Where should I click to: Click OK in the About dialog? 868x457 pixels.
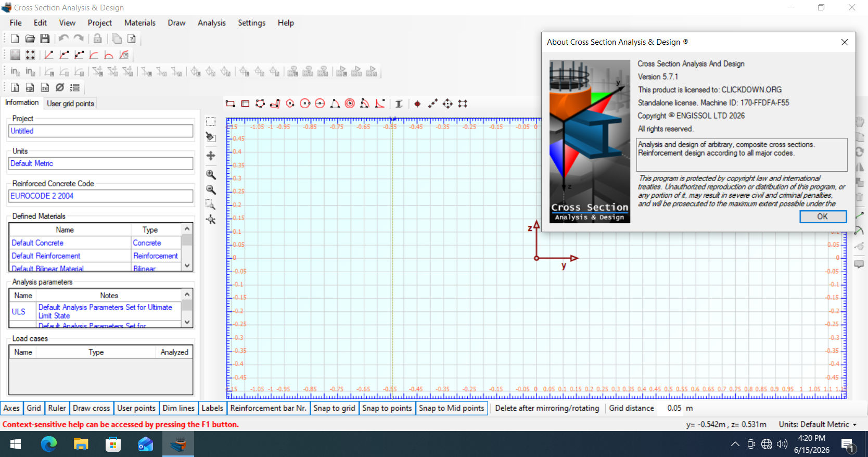(822, 217)
